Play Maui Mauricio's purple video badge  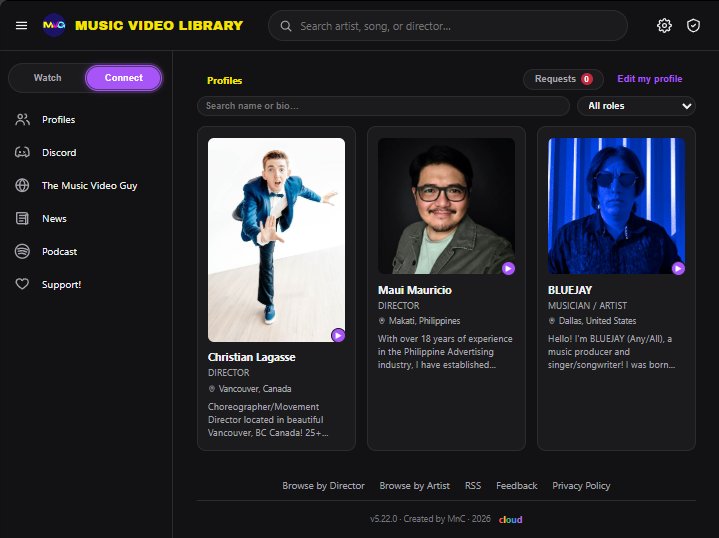508,268
